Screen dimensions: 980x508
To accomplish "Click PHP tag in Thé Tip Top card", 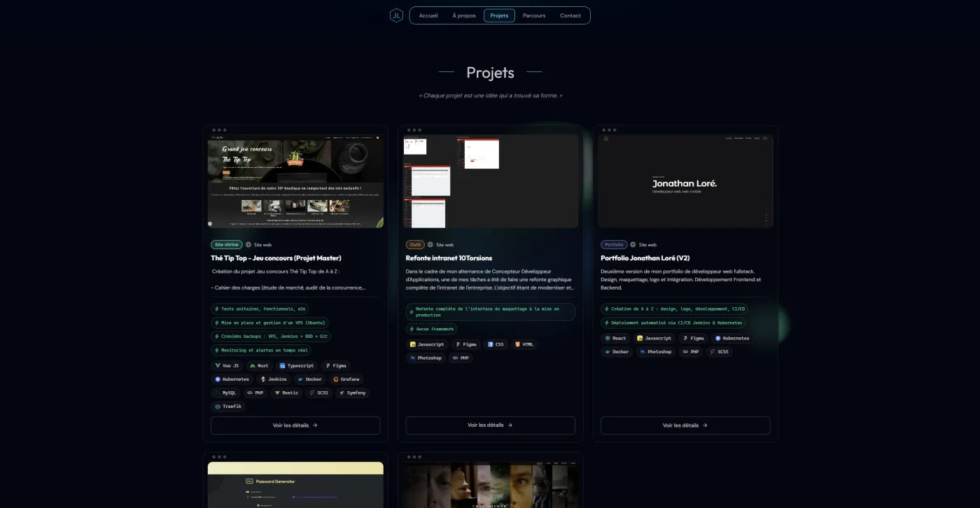I will [255, 393].
